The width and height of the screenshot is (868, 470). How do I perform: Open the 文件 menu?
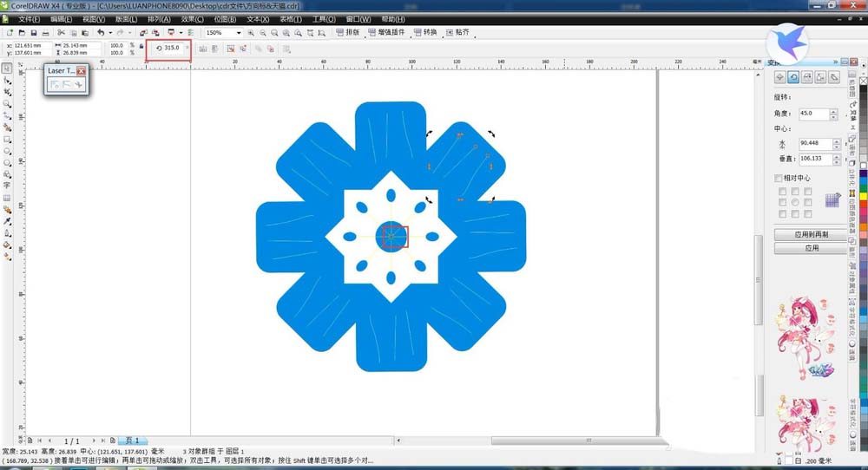[x=29, y=19]
